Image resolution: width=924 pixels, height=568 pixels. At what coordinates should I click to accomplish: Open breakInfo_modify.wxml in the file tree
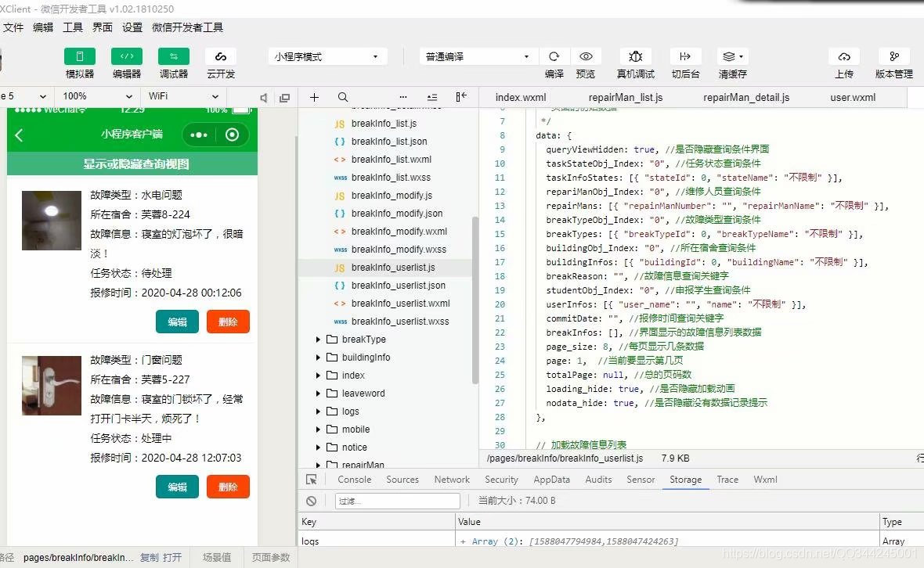click(x=399, y=232)
